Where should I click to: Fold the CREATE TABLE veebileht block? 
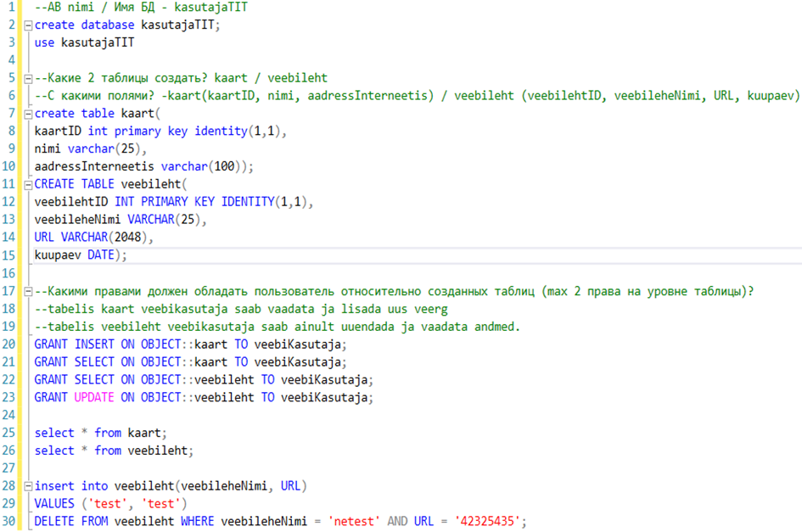pyautogui.click(x=29, y=184)
